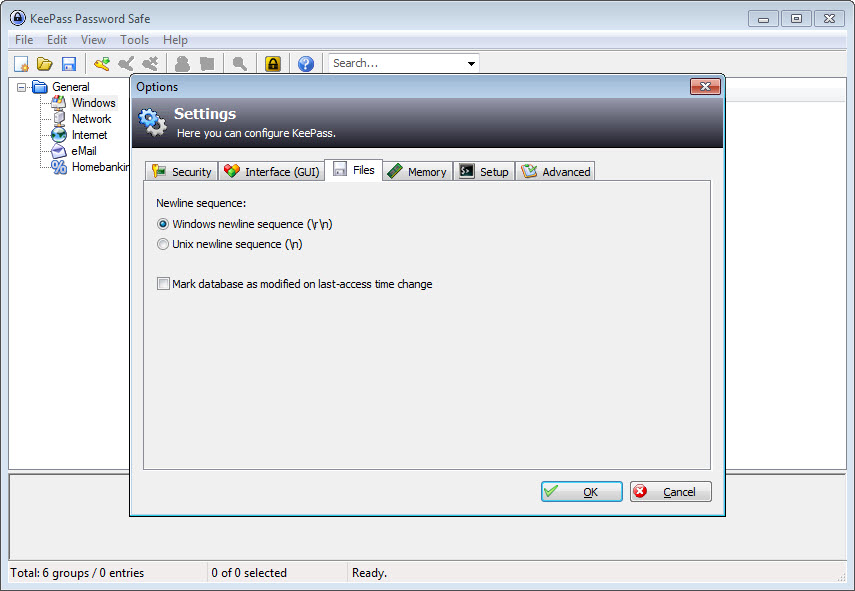Image resolution: width=855 pixels, height=591 pixels.
Task: Open the Help menu
Action: click(x=175, y=40)
